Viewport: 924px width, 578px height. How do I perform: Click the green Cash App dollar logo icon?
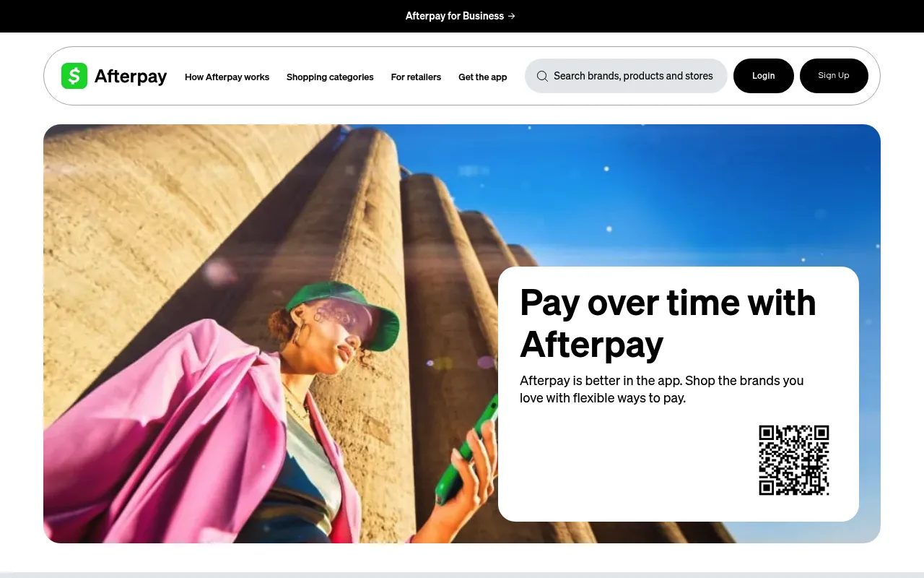pos(74,76)
